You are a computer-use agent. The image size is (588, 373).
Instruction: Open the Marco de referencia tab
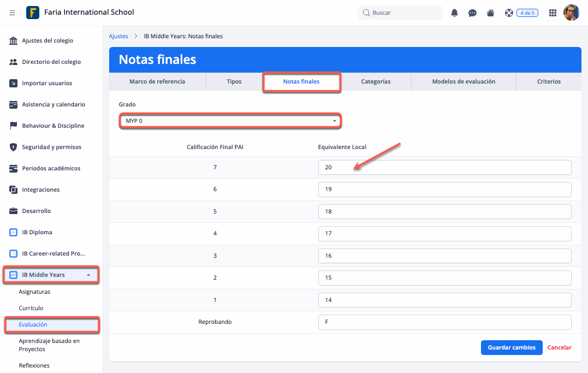tap(157, 81)
